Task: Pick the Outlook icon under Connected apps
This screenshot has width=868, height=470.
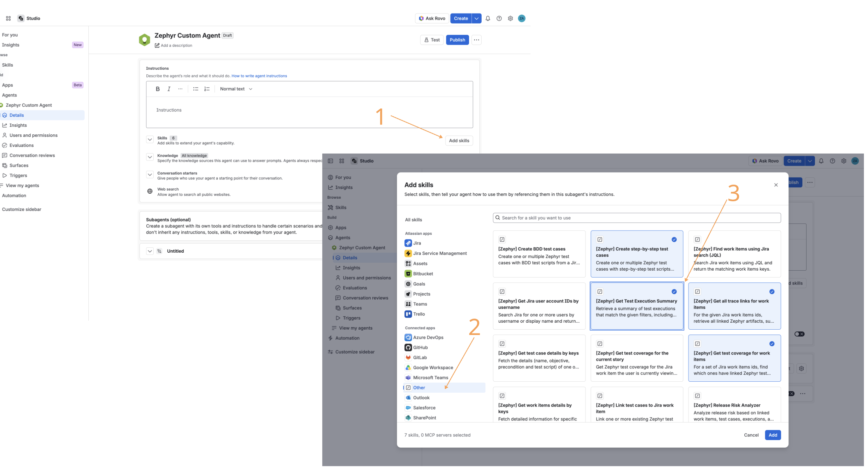Action: coord(408,398)
